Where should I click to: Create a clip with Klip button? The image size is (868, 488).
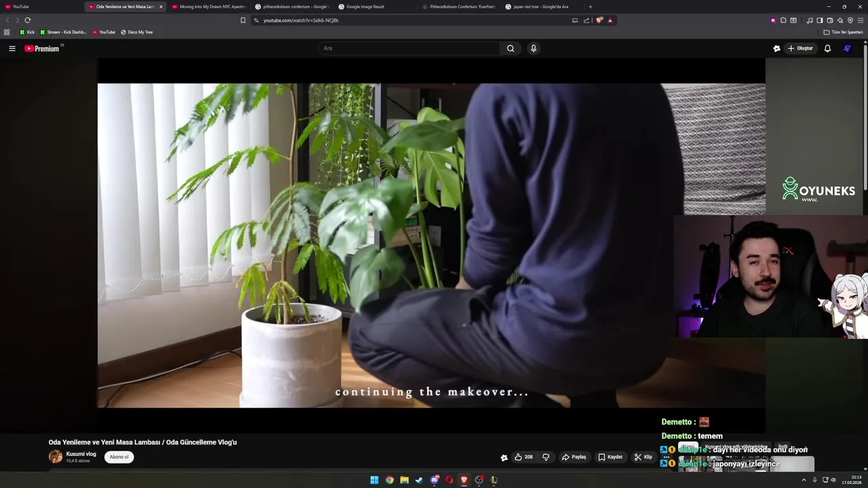click(643, 457)
